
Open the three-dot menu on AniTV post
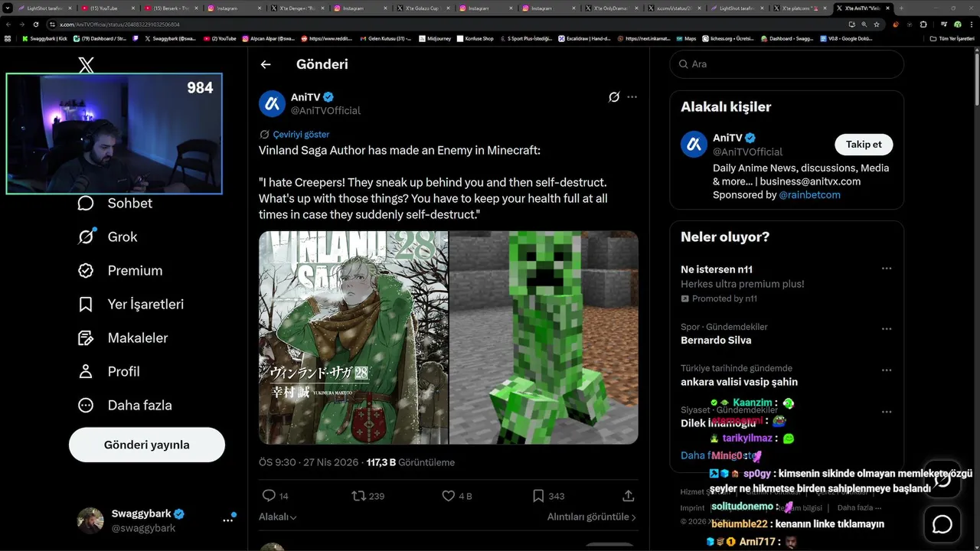[632, 97]
